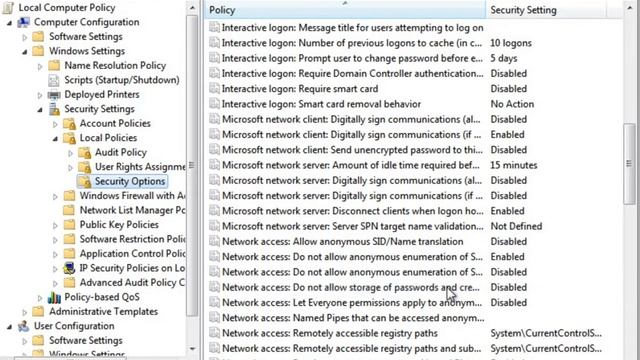
Task: Sort by the Security Setting column header
Action: click(x=546, y=10)
